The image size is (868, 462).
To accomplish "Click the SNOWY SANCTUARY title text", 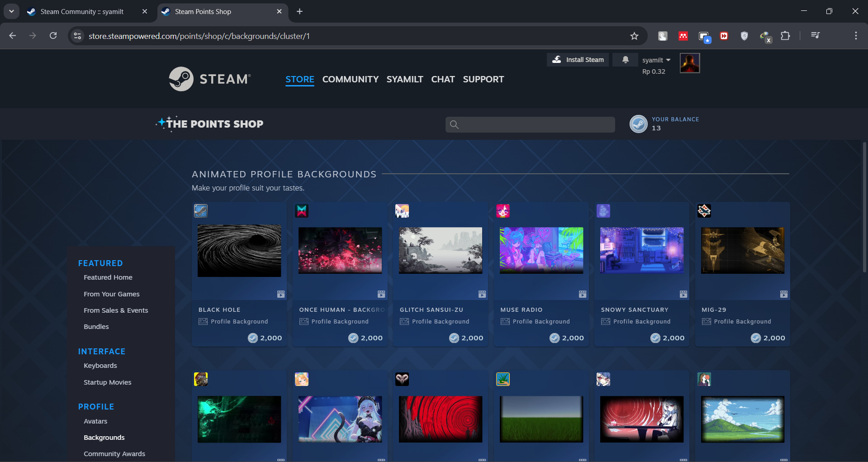I will 635,310.
